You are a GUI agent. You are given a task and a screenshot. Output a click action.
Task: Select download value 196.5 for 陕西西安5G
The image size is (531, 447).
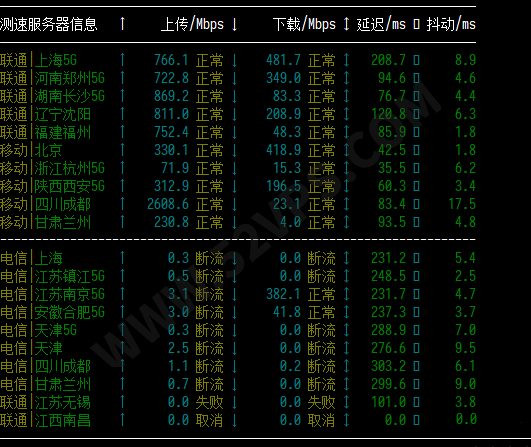tap(283, 186)
